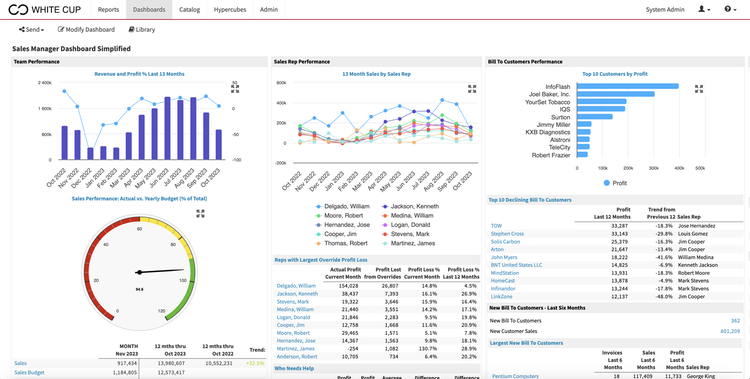The image size is (750, 379).
Task: Toggle Logan, Donald legend series
Action: (406, 225)
